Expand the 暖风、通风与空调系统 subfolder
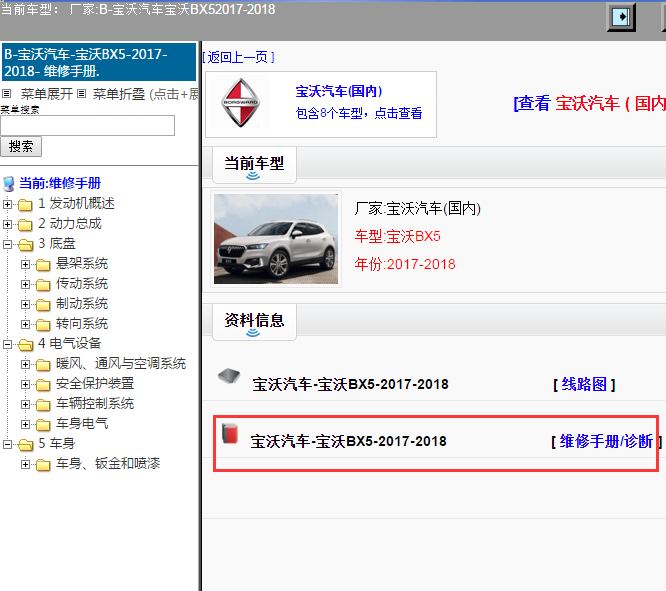The height and width of the screenshot is (591, 666). [25, 364]
